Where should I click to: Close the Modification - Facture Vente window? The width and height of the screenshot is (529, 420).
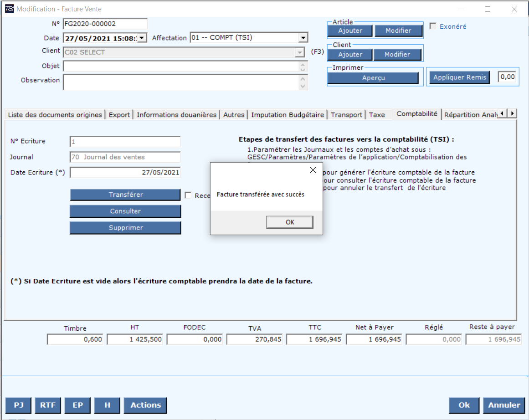click(x=514, y=9)
